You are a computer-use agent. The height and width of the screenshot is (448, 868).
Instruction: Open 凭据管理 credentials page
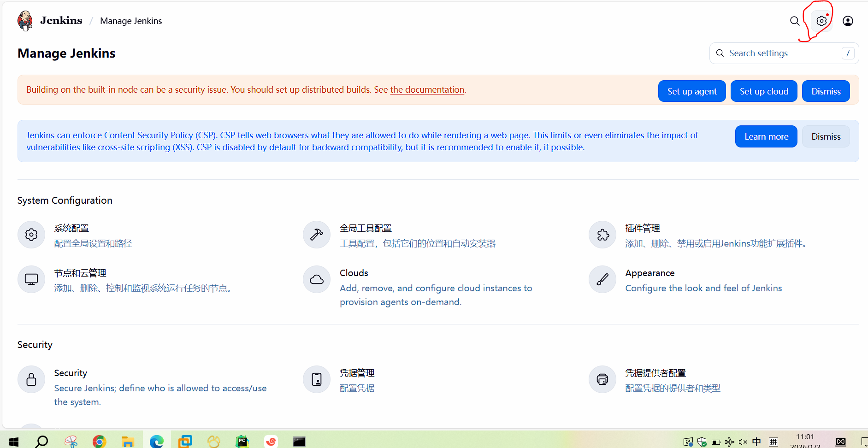click(357, 373)
